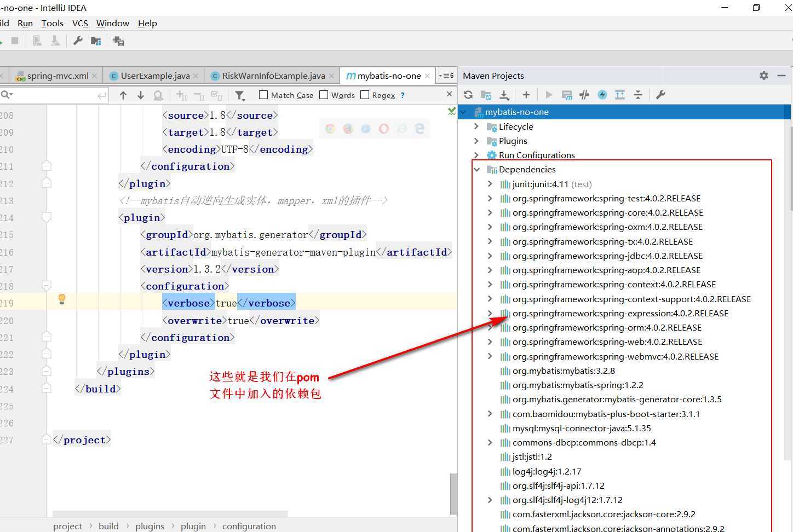
Task: Download sources and documentation icon
Action: 504,95
